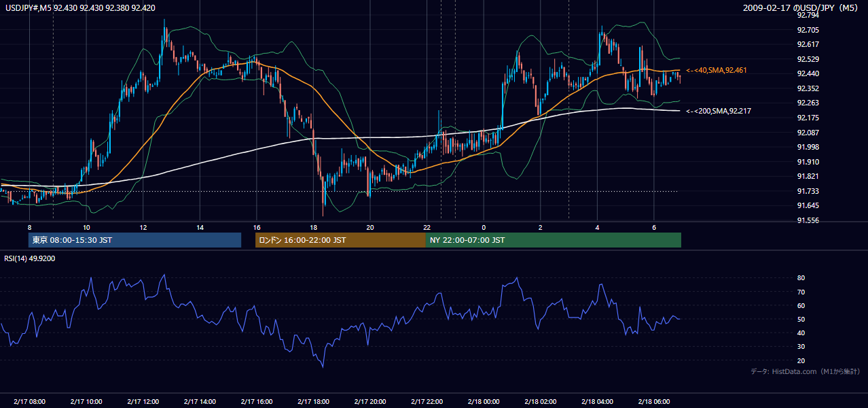The image size is (868, 408).
Task: Click the 92.263 price axis label
Action: point(808,103)
